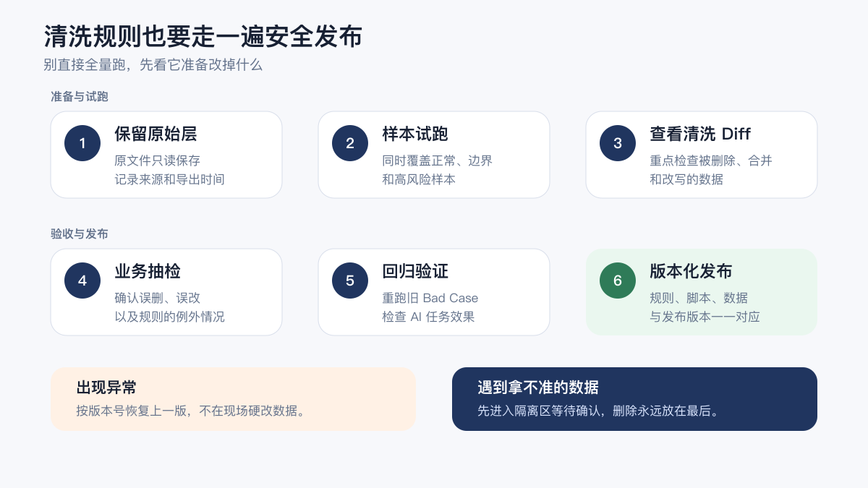
Task: Click the text 重跑旧 Bad Case
Action: pyautogui.click(x=430, y=298)
